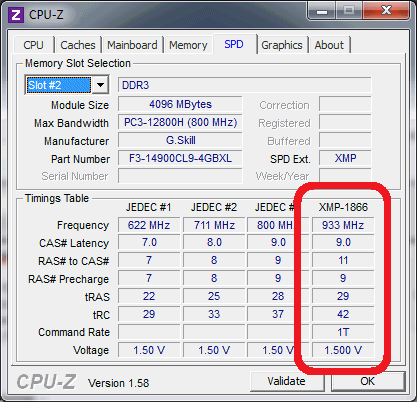Click the CPU-Z purple app icon

pyautogui.click(x=15, y=15)
